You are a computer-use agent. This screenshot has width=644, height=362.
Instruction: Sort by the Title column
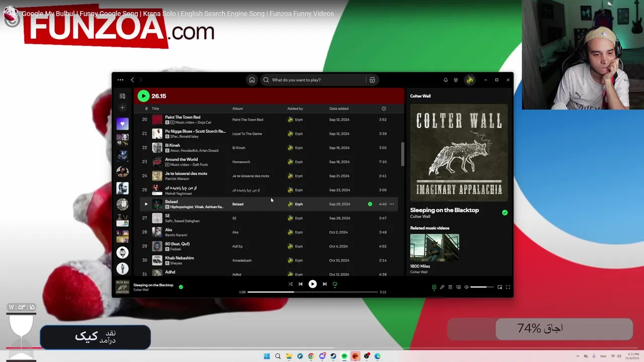point(155,109)
